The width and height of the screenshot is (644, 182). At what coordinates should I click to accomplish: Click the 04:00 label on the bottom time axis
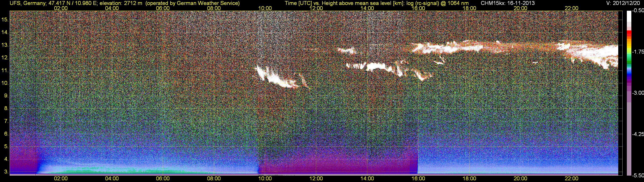coord(112,179)
